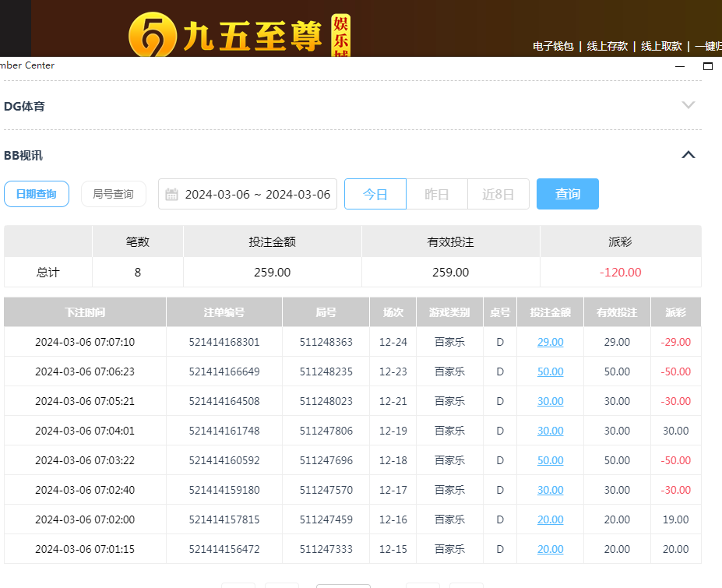
Task: Open the calendar icon in date range field
Action: point(171,194)
